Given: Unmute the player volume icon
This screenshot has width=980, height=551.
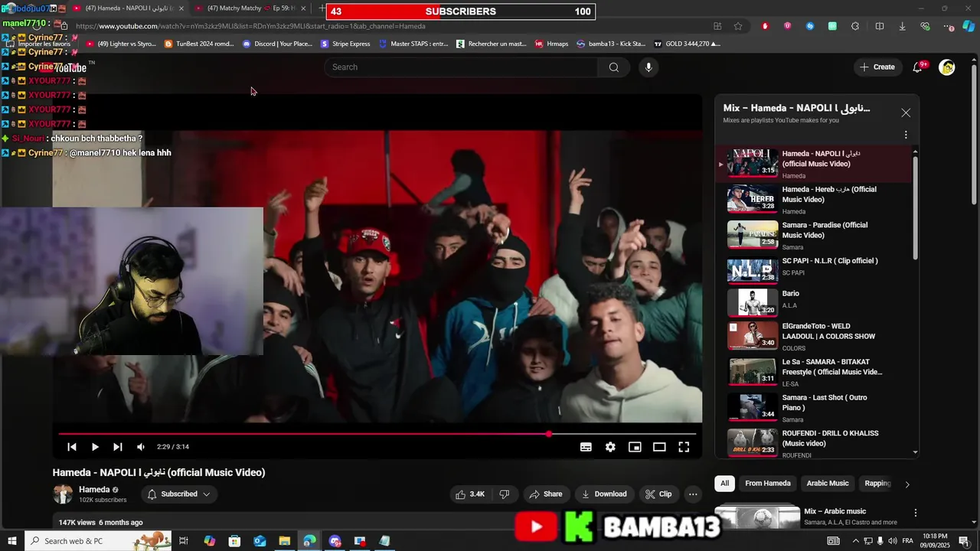Looking at the screenshot, I should [x=141, y=447].
